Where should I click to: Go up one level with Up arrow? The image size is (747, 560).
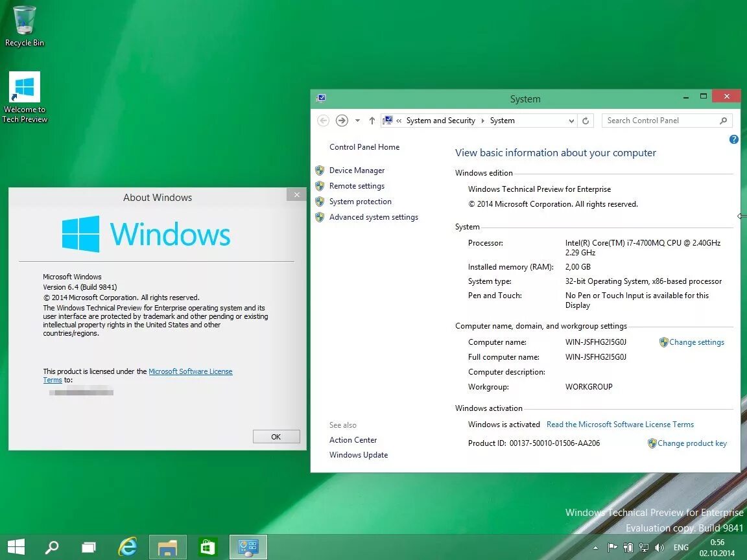click(x=372, y=121)
